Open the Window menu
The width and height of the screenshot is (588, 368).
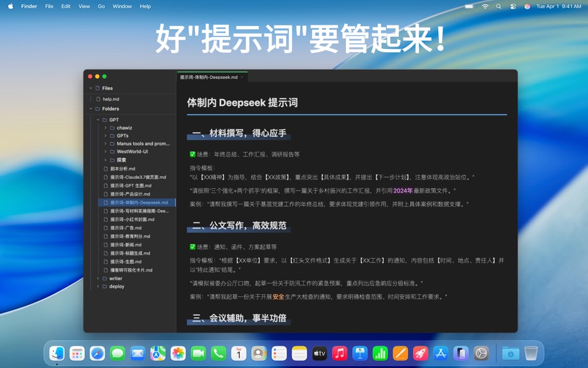click(123, 6)
